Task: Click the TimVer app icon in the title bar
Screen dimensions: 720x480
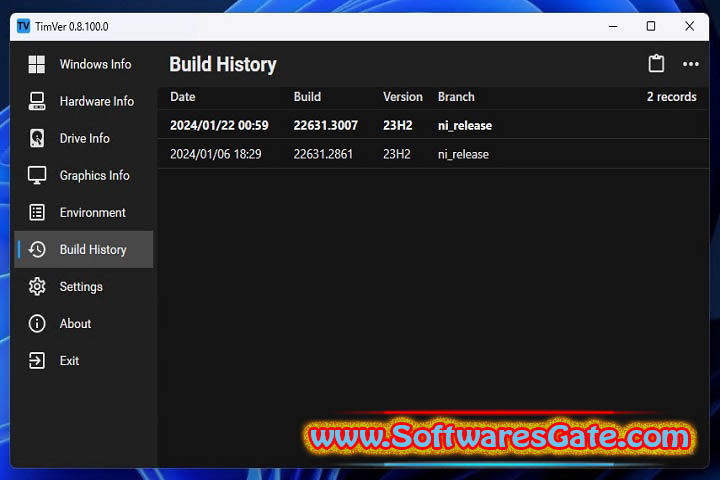Action: click(x=23, y=26)
